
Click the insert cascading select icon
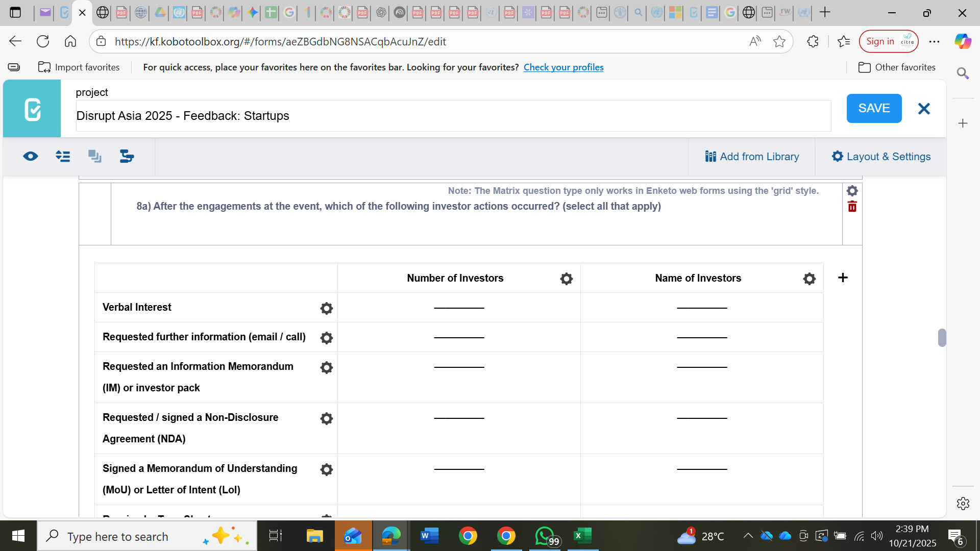point(127,157)
